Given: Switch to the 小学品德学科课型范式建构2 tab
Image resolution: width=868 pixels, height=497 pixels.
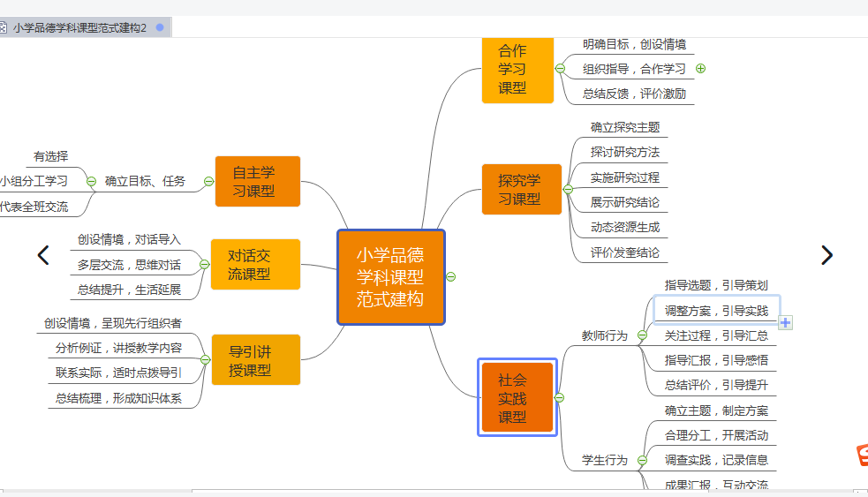Looking at the screenshot, I should [x=79, y=27].
